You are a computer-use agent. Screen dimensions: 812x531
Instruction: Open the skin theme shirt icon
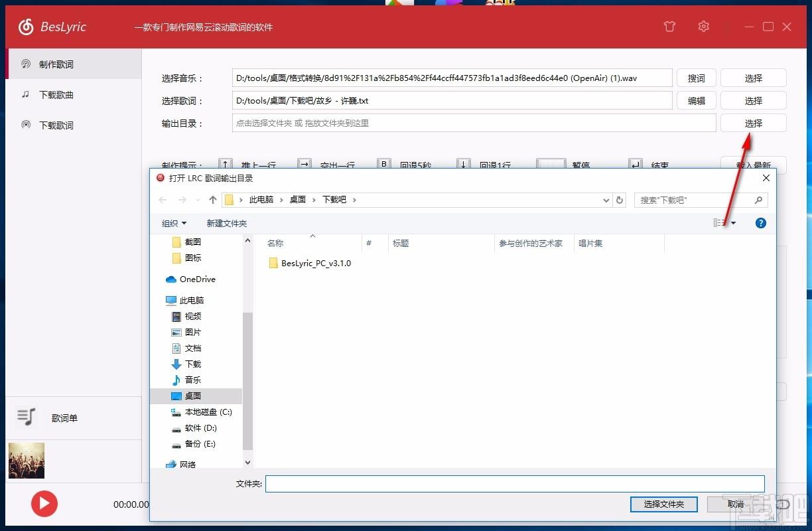(669, 27)
